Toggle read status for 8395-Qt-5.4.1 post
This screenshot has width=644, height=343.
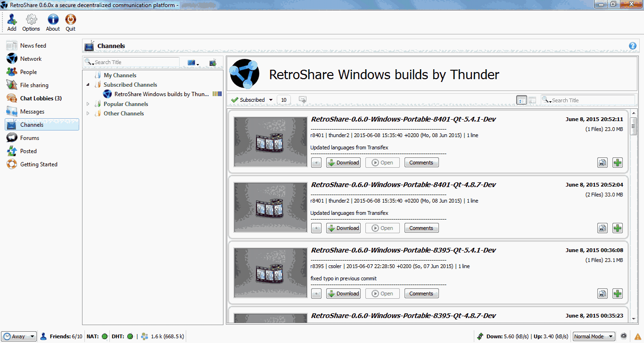tap(316, 294)
